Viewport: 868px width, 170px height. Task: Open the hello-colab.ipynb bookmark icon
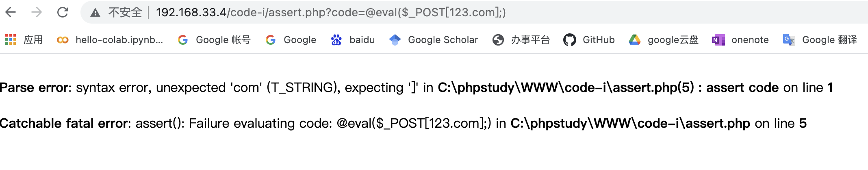[63, 40]
